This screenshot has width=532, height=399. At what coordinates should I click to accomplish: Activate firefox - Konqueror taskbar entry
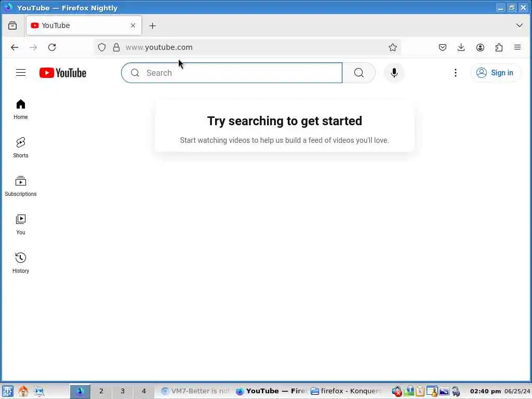pos(347,391)
